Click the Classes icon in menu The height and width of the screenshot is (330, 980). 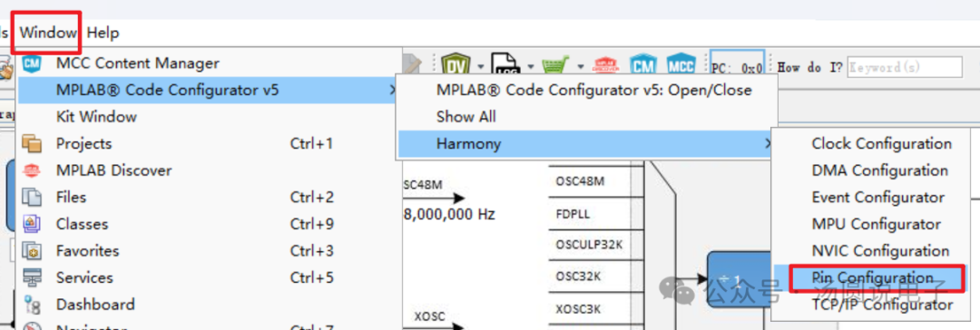tap(31, 224)
